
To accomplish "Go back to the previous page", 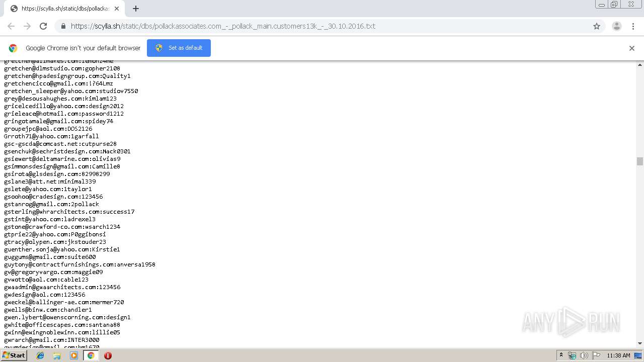I will click(11, 26).
